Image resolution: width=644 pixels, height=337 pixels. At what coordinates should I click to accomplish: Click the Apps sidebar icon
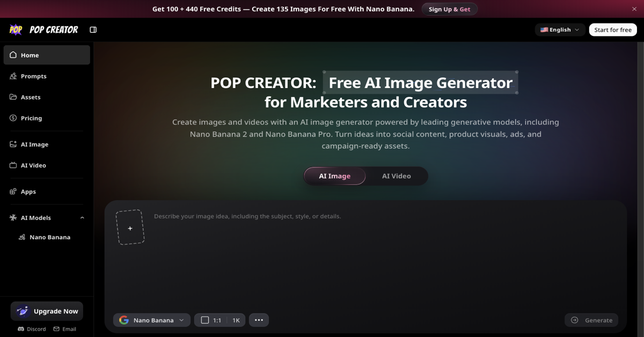(x=13, y=192)
